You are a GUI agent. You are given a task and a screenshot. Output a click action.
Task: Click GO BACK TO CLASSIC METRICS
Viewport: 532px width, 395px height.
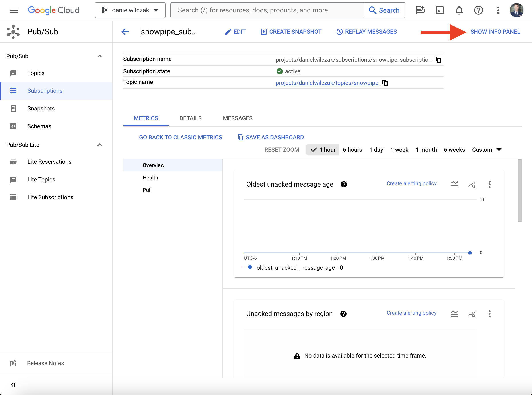pyautogui.click(x=181, y=137)
